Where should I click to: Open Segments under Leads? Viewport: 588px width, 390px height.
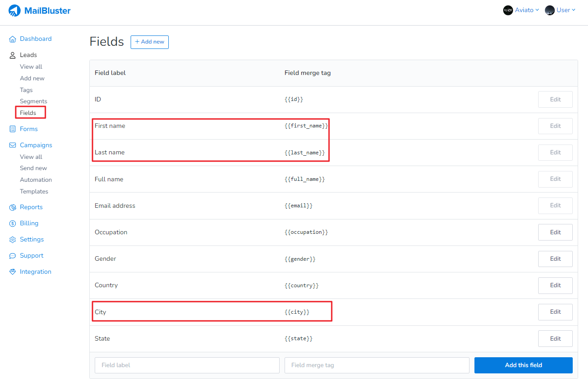[33, 101]
